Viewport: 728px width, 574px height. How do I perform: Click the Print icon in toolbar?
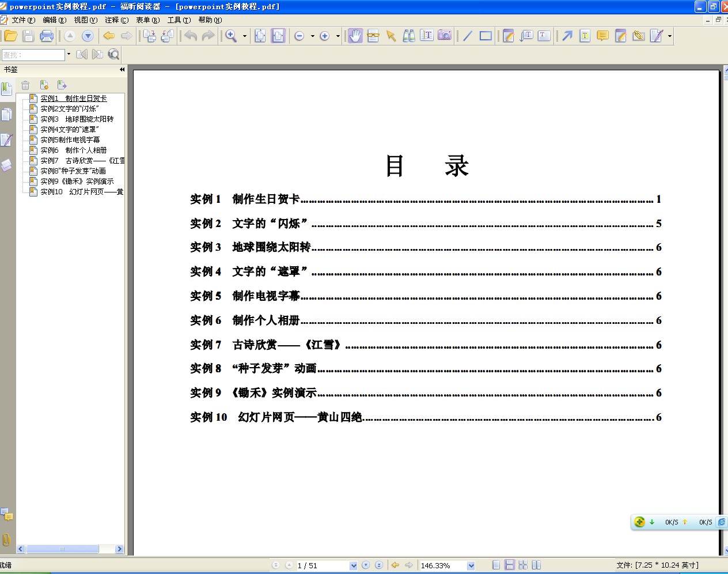click(x=47, y=36)
